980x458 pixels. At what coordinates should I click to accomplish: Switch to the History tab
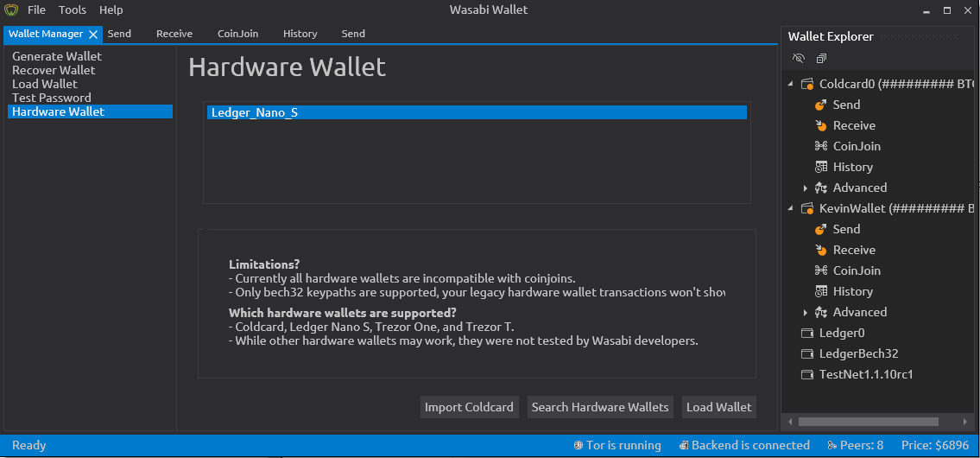point(300,34)
